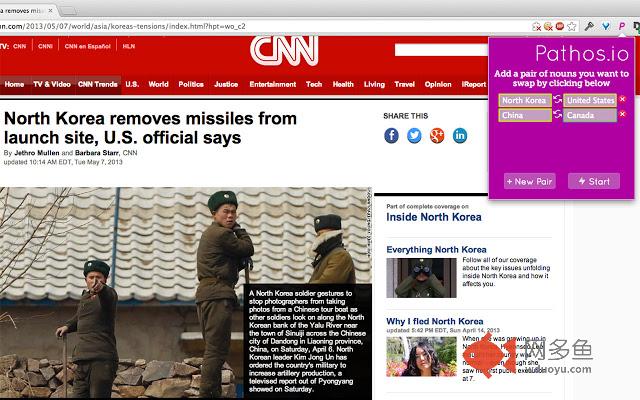640x400 pixels.
Task: Switch to the CNNi edition link
Action: point(45,47)
